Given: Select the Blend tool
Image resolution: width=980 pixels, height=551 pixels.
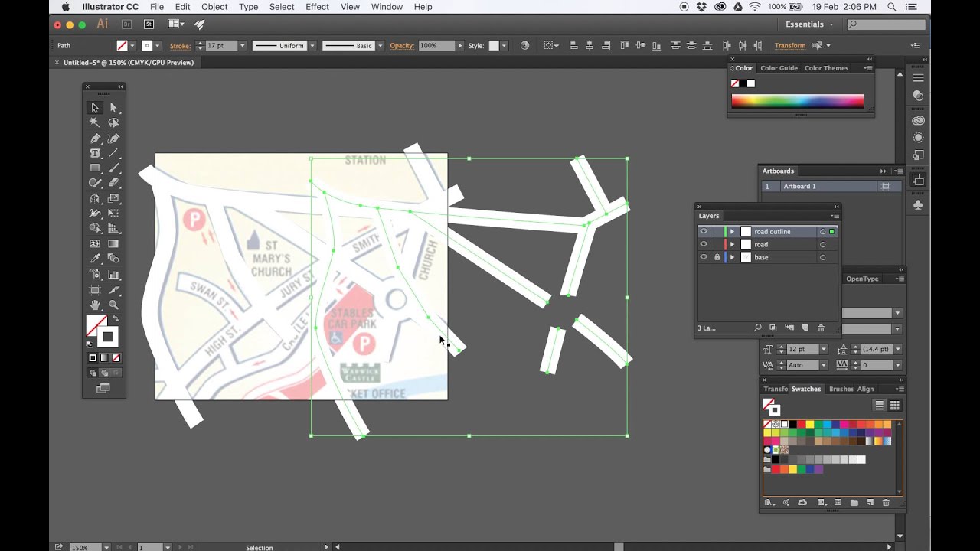Looking at the screenshot, I should 113,259.
